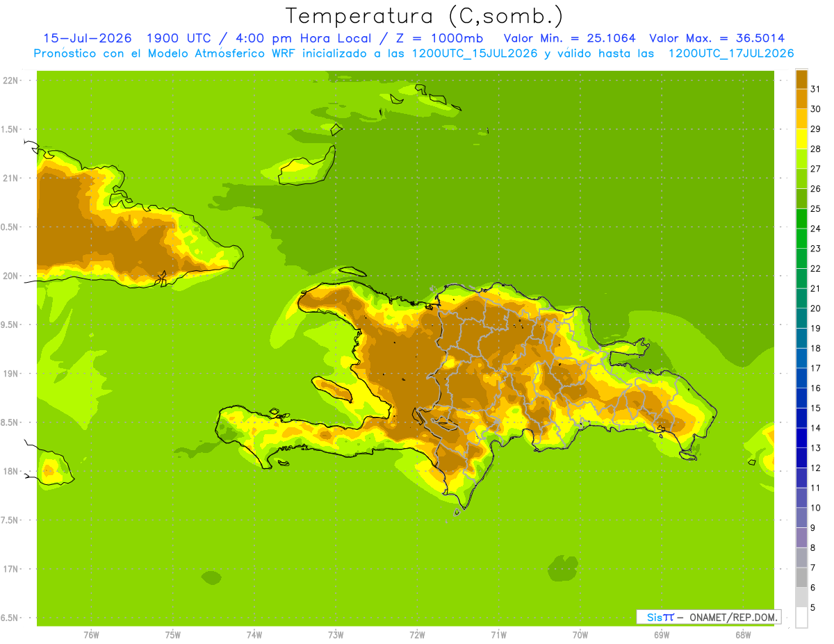Image resolution: width=834 pixels, height=644 pixels.
Task: Click the "1200UTC_17JUL2026" valid-until text
Action: point(730,53)
